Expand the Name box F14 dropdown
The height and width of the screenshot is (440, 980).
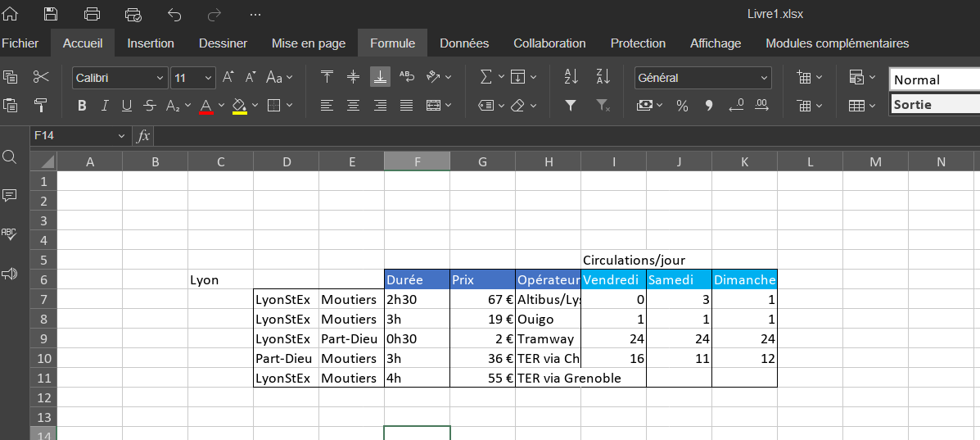[x=121, y=136]
